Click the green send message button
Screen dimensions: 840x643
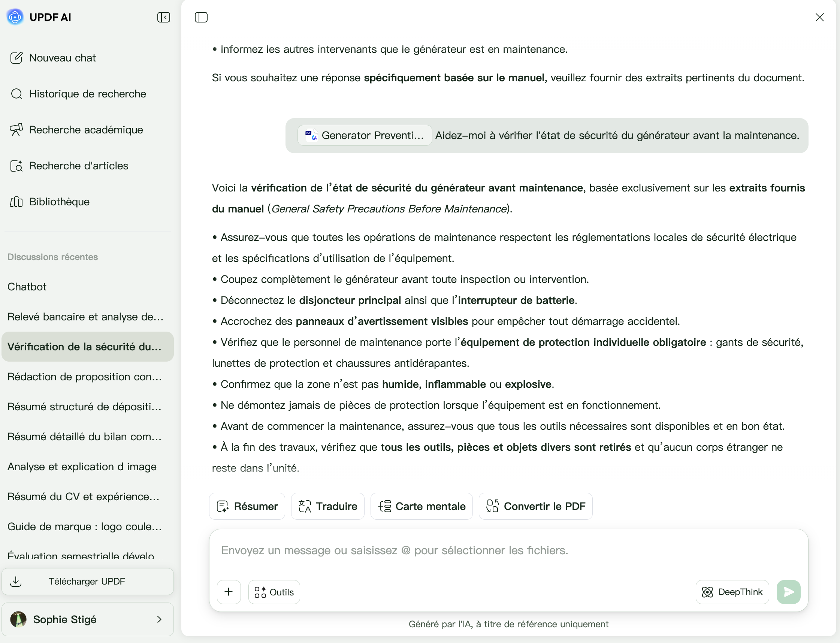(x=788, y=592)
